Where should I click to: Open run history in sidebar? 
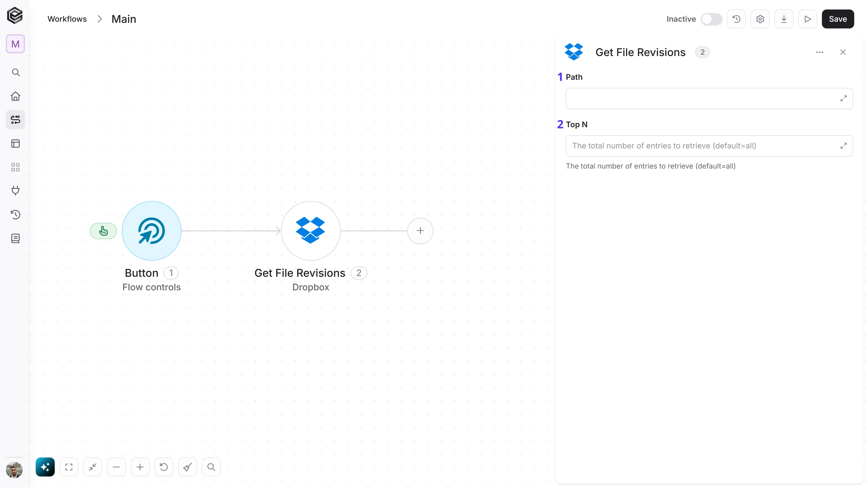pos(16,215)
